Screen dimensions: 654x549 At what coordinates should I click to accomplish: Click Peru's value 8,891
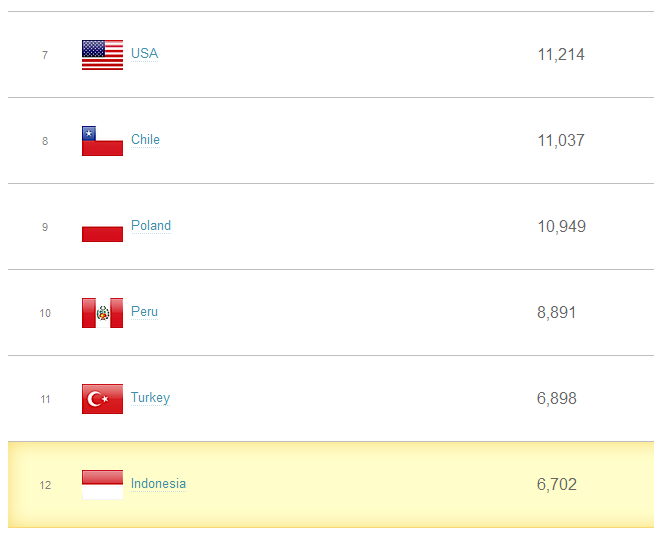pos(557,313)
